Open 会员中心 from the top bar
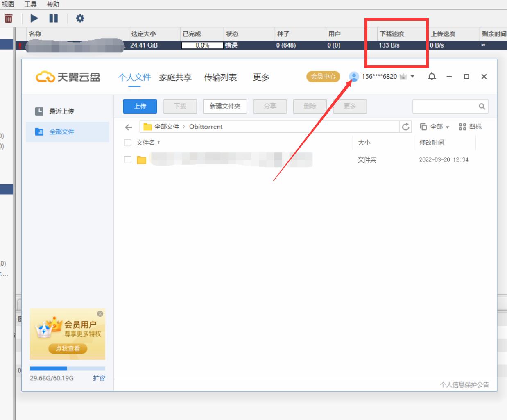The width and height of the screenshot is (507, 420). tap(323, 77)
